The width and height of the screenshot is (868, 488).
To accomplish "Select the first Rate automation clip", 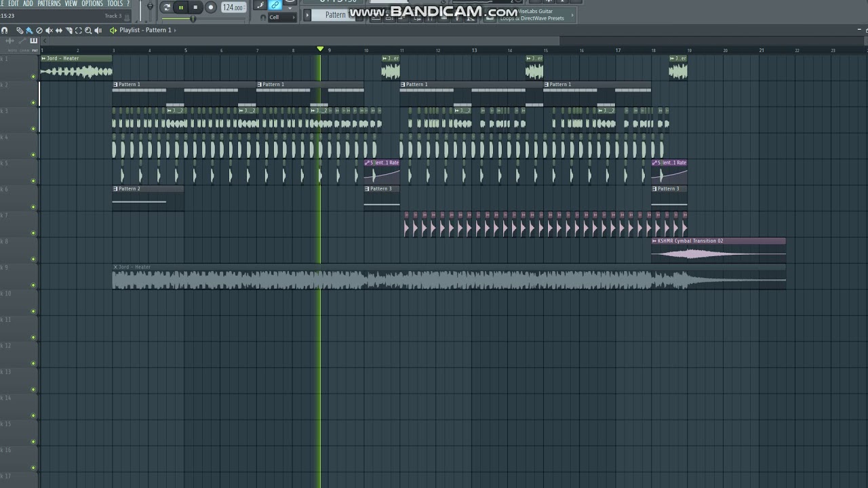I will [382, 172].
